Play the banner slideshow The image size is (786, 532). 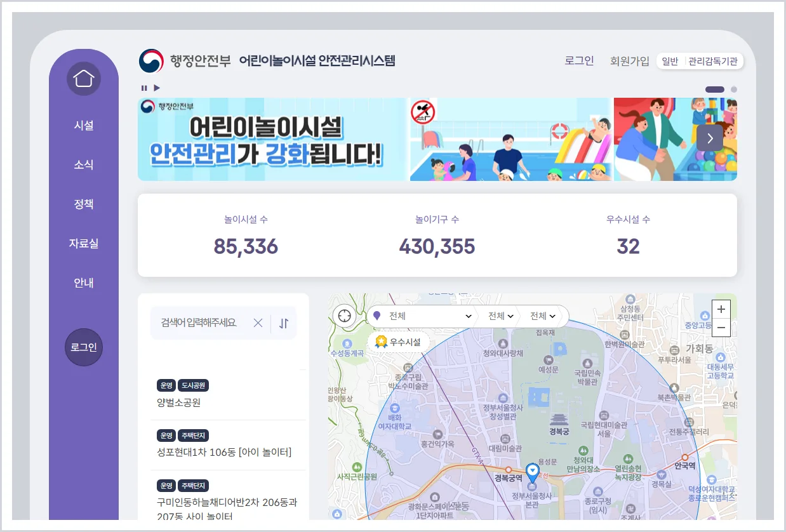(x=157, y=88)
